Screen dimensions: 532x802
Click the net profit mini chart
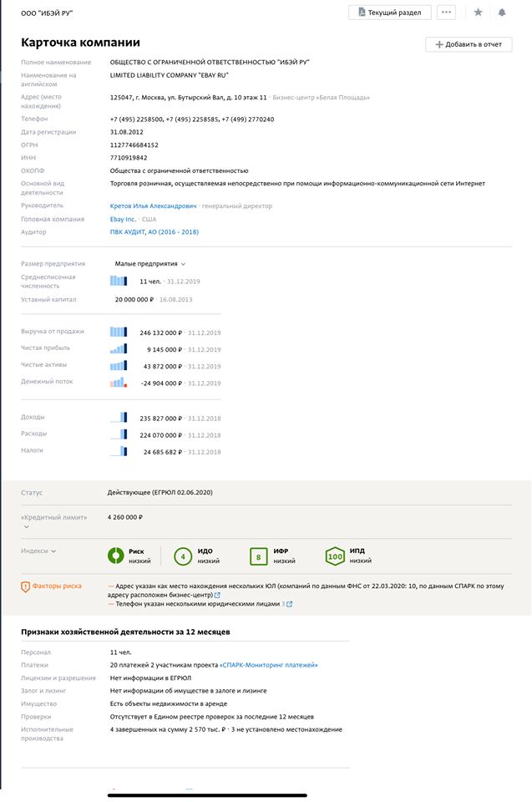119,348
